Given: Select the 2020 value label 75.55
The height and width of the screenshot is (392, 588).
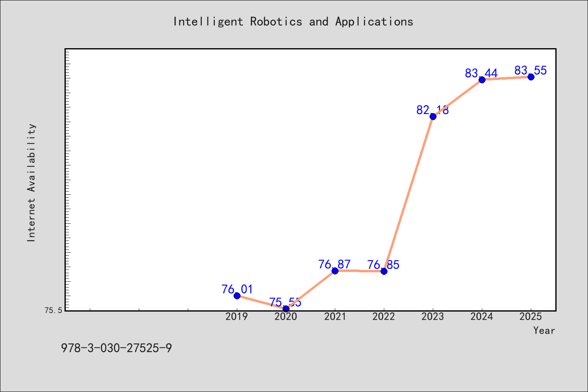Looking at the screenshot, I should click(285, 303).
